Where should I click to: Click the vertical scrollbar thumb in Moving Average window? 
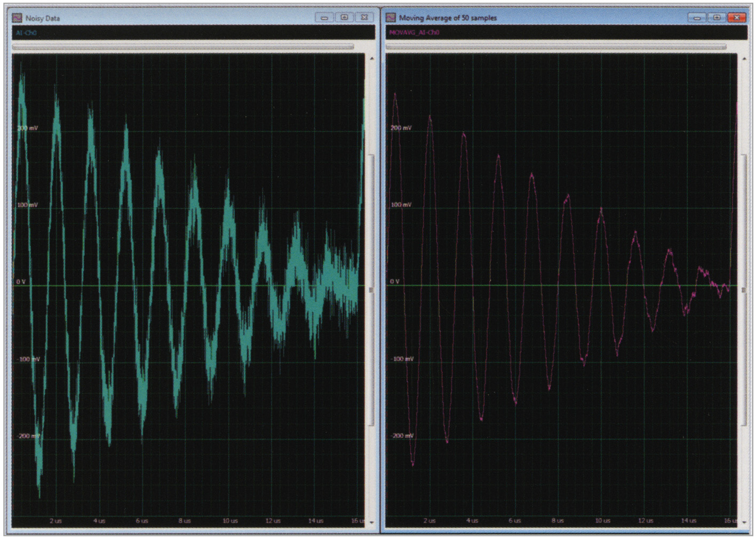(744, 290)
